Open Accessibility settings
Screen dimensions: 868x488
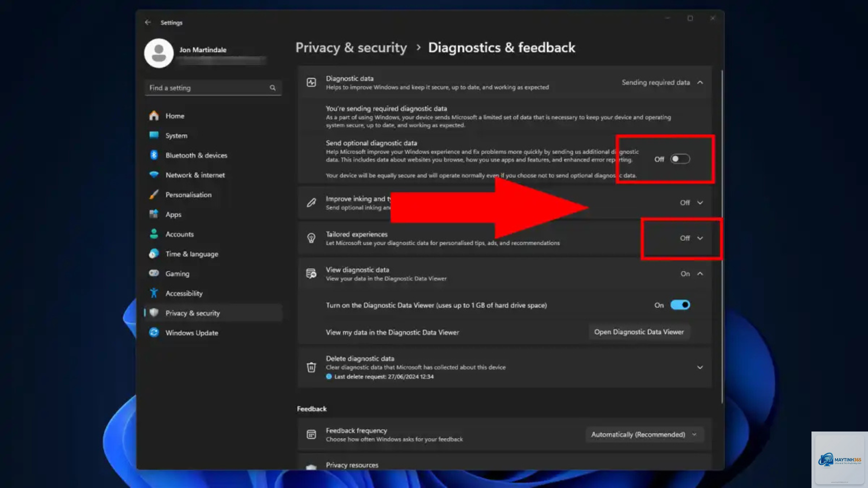click(213, 293)
